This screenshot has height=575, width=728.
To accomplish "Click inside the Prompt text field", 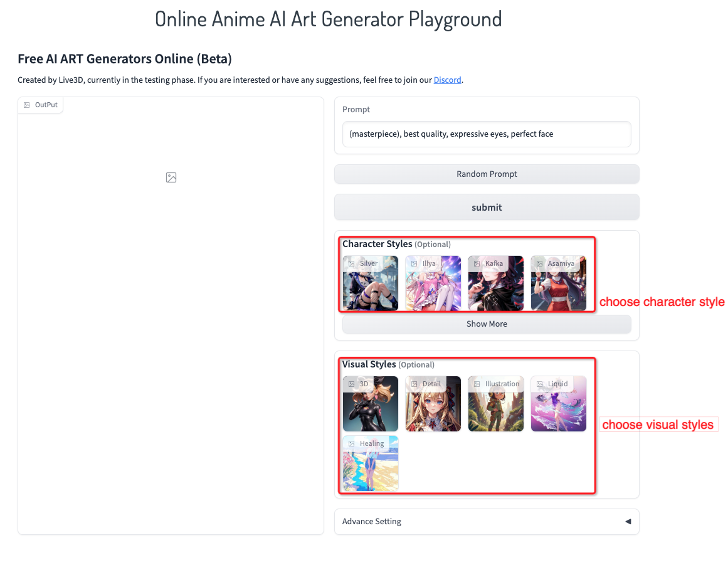I will (x=487, y=134).
